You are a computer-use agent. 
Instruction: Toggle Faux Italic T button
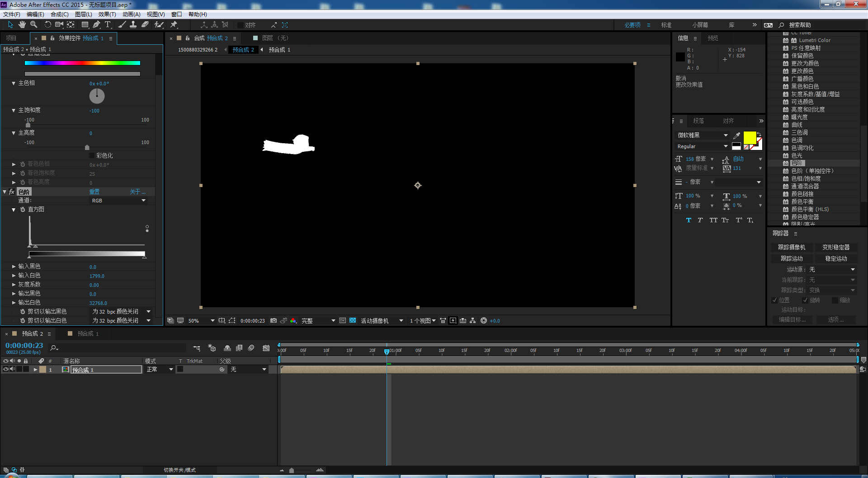point(700,220)
